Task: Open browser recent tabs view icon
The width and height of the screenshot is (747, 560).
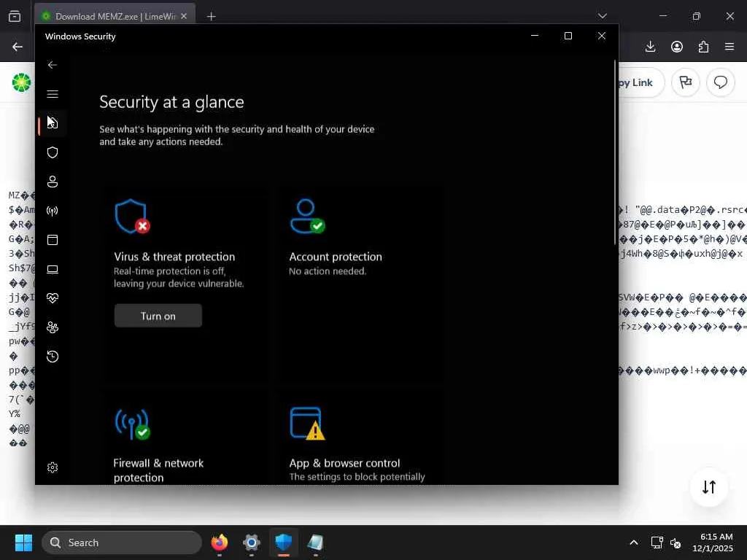Action: [x=15, y=17]
